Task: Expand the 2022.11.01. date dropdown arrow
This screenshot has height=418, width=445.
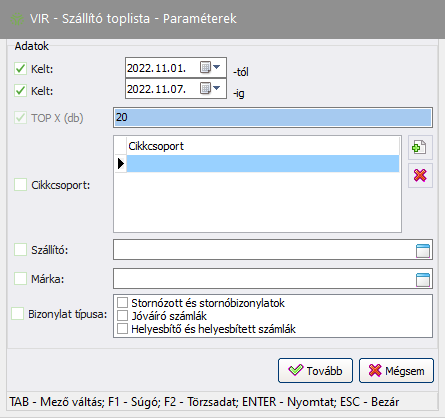Action: pos(217,67)
